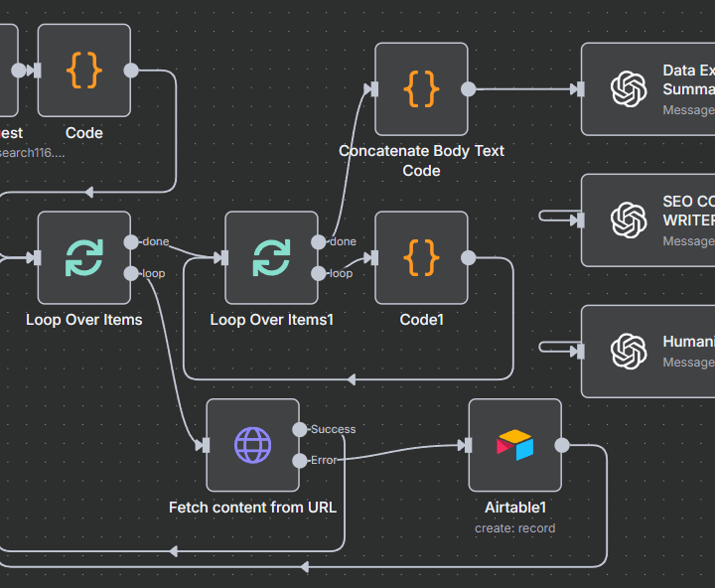
Task: Click the done output of Loop Over Items1
Action: pos(318,241)
